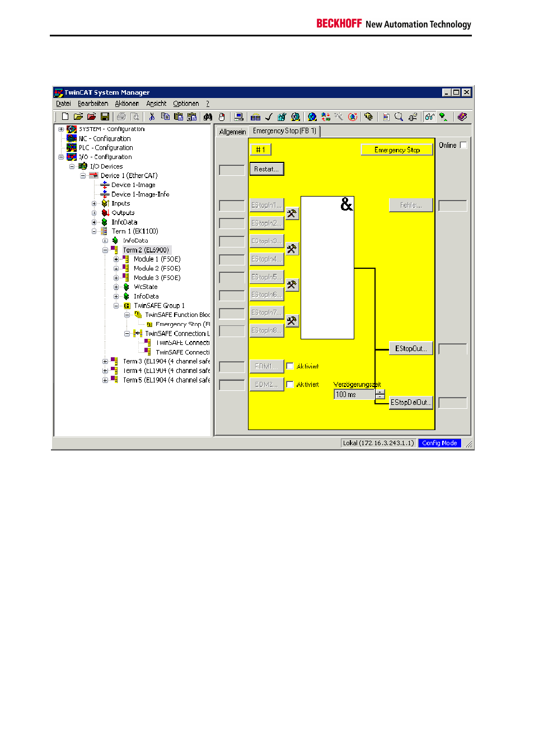Open the Ansicht menu
Image resolution: width=534 pixels, height=756 pixels.
[x=156, y=104]
